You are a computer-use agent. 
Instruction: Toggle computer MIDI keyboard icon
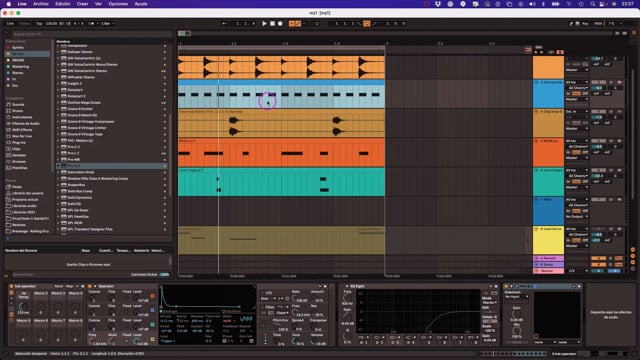(x=578, y=24)
